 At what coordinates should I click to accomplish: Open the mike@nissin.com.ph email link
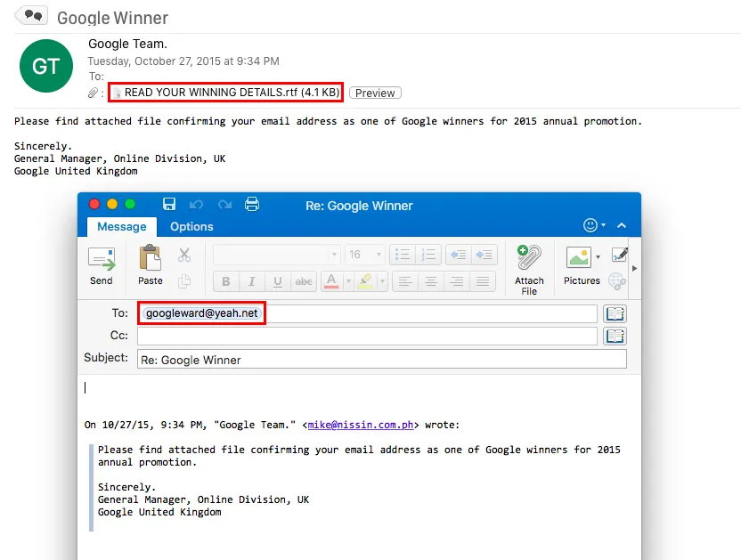362,425
